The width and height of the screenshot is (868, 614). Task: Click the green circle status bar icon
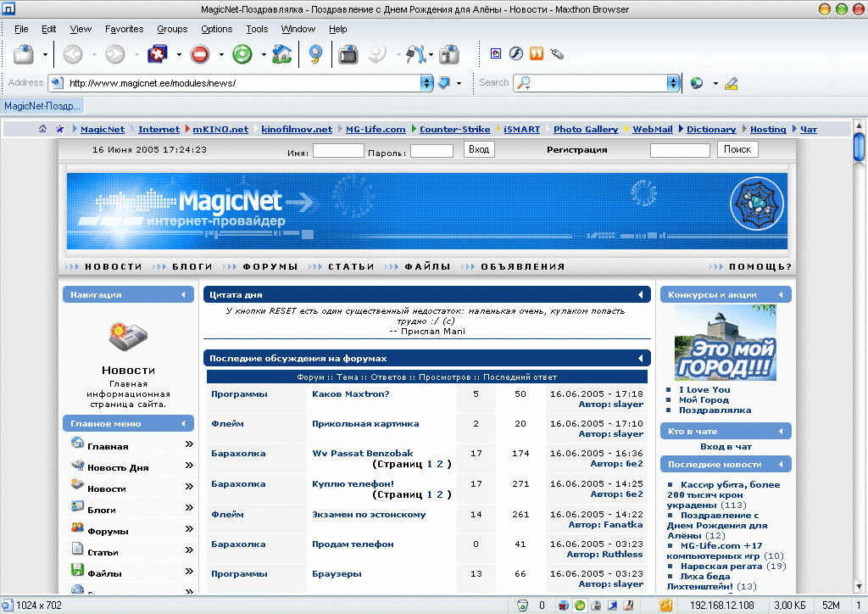click(x=580, y=606)
